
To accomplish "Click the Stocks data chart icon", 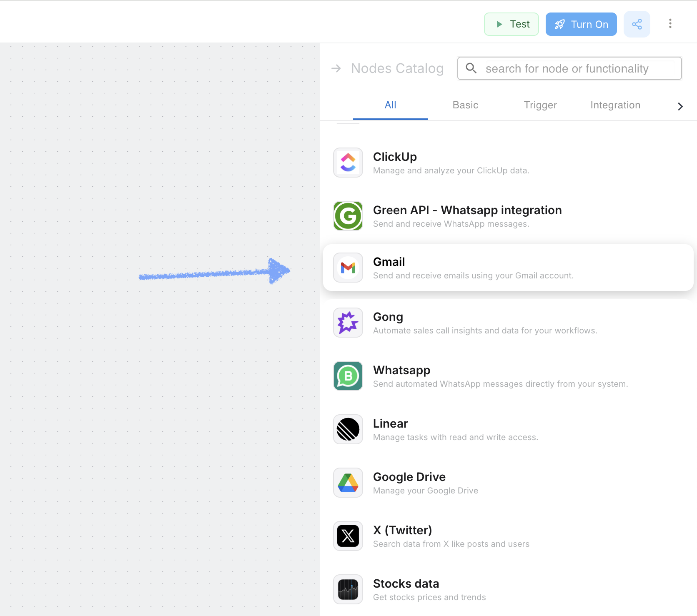I will coord(348,589).
